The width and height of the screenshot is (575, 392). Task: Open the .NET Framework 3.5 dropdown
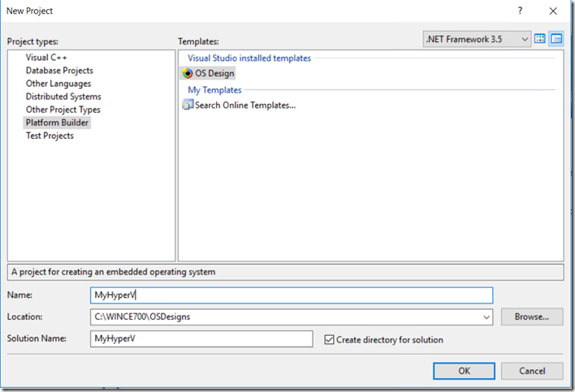[477, 39]
